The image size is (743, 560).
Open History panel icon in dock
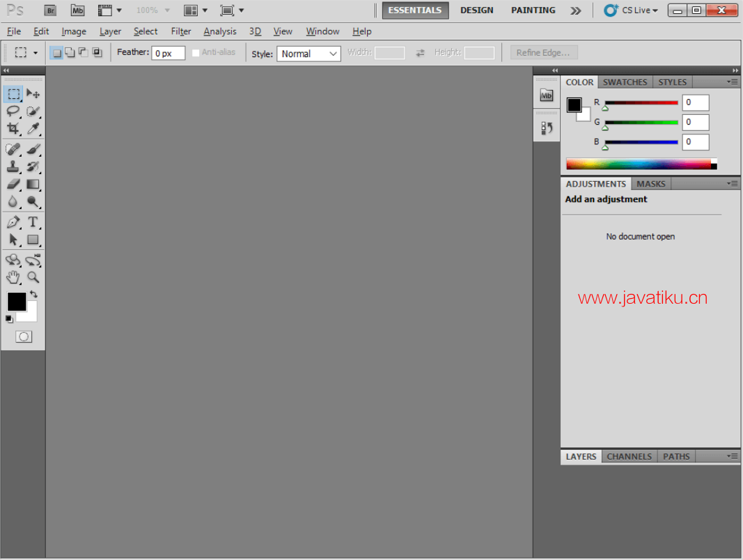[x=547, y=128]
